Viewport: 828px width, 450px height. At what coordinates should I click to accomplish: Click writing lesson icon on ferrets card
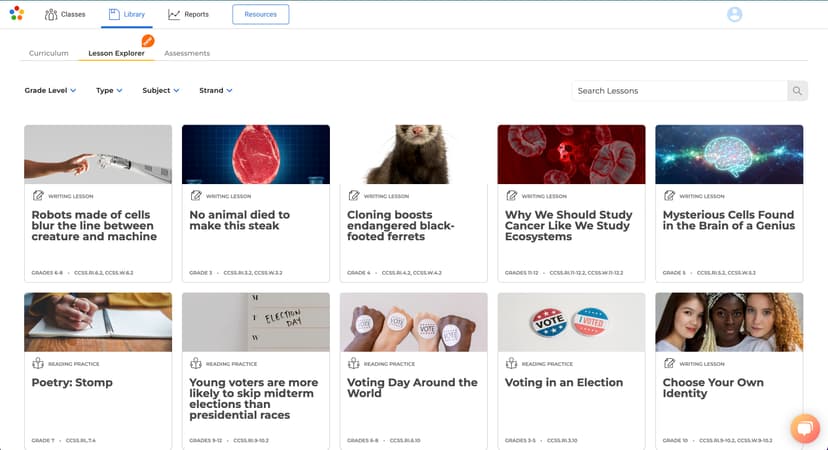pyautogui.click(x=354, y=196)
